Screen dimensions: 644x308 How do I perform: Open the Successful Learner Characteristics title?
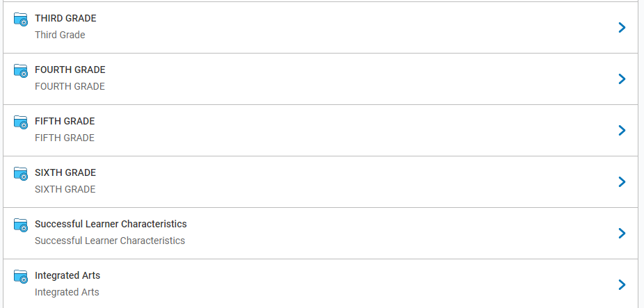111,224
